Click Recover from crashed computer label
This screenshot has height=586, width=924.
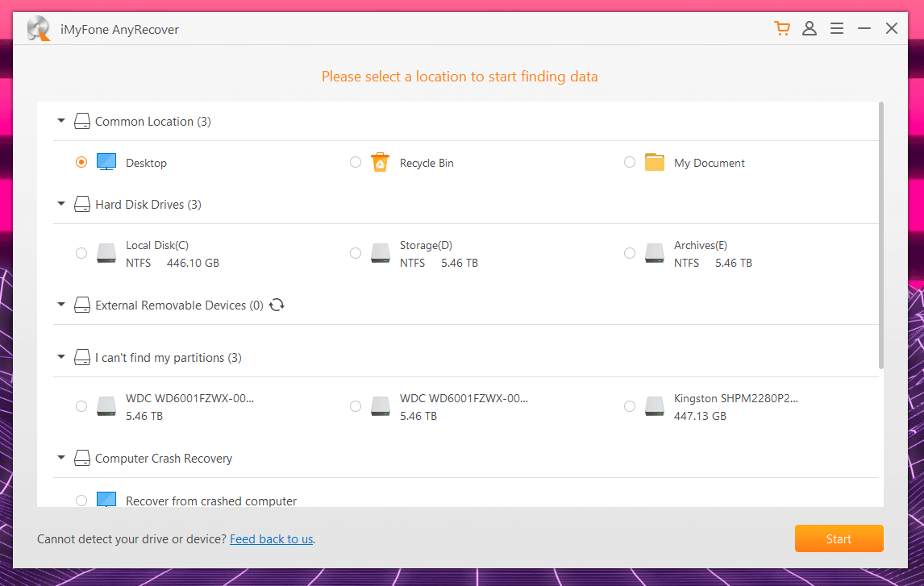coord(211,501)
